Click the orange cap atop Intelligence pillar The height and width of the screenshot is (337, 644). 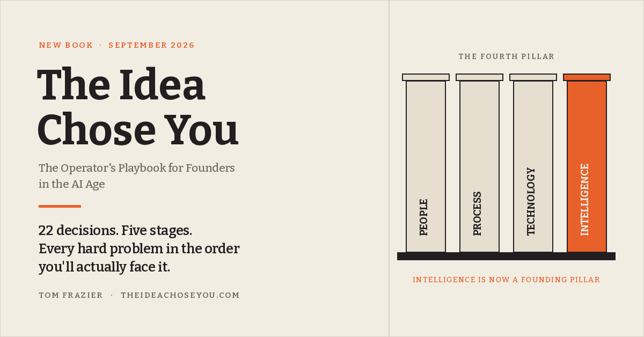(587, 77)
